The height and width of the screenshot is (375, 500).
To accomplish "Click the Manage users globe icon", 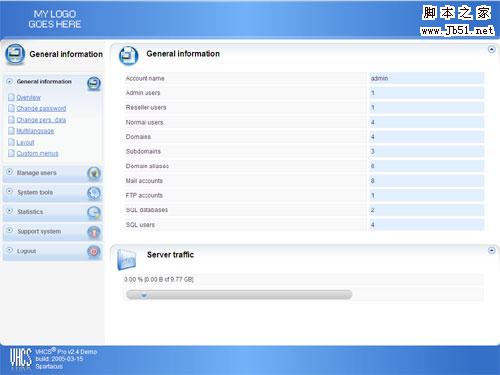I will (x=94, y=173).
